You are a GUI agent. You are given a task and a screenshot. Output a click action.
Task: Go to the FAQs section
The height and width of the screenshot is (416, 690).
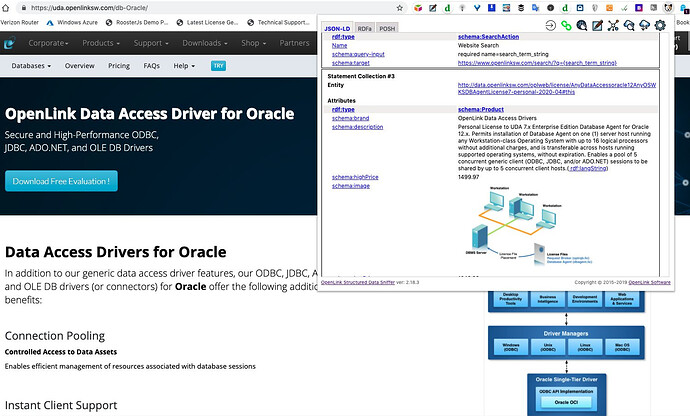coord(151,66)
